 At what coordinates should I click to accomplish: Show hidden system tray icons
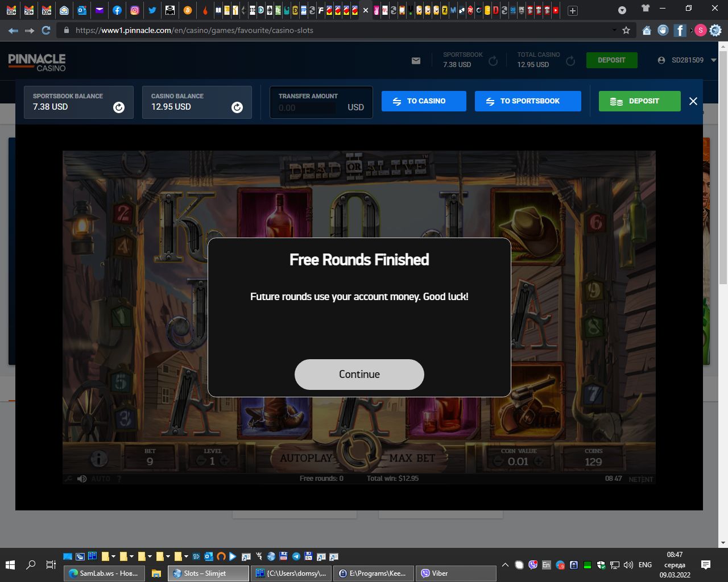click(x=505, y=565)
